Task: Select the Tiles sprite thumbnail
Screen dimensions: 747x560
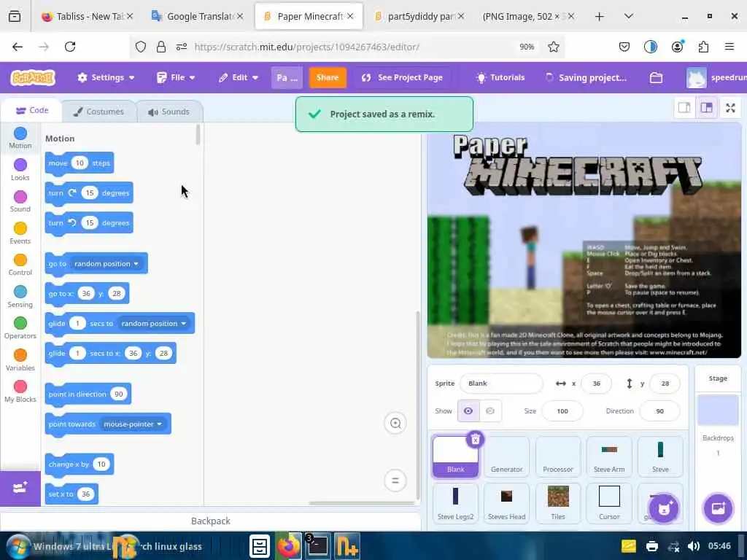Action: tap(558, 503)
